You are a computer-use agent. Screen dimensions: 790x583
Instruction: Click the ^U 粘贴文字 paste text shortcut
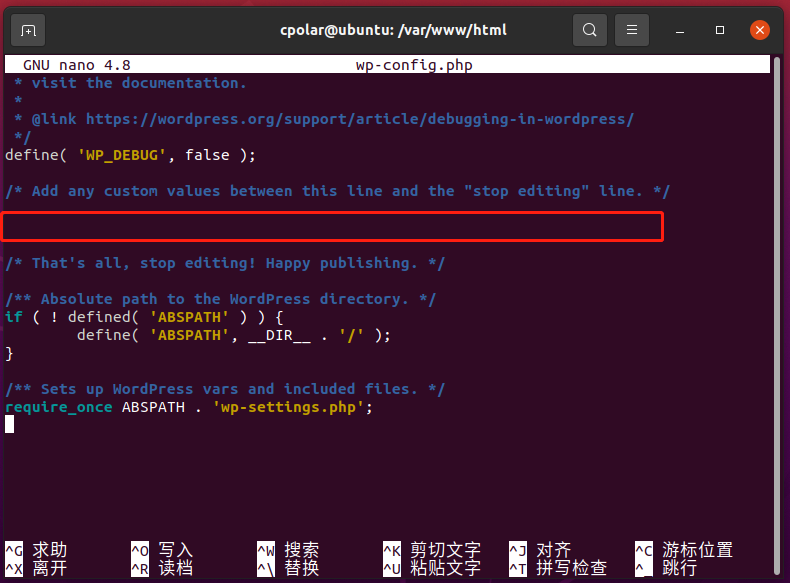point(432,568)
